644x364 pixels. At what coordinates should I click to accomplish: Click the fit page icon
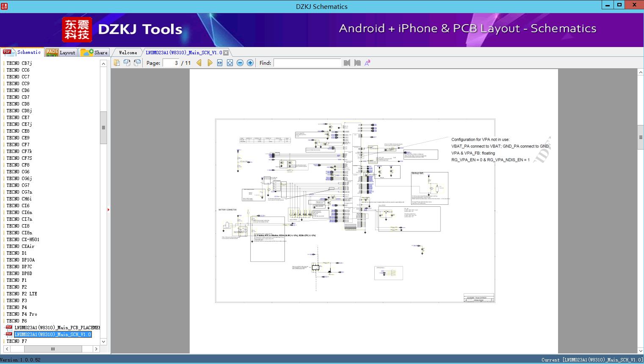point(230,63)
